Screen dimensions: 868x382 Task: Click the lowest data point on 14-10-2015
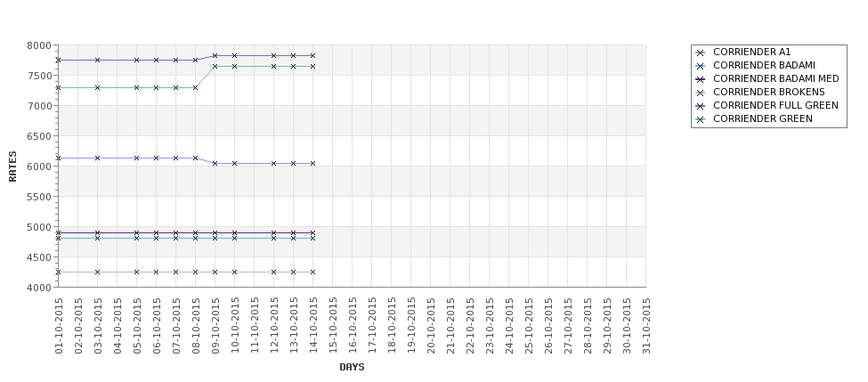pyautogui.click(x=312, y=272)
